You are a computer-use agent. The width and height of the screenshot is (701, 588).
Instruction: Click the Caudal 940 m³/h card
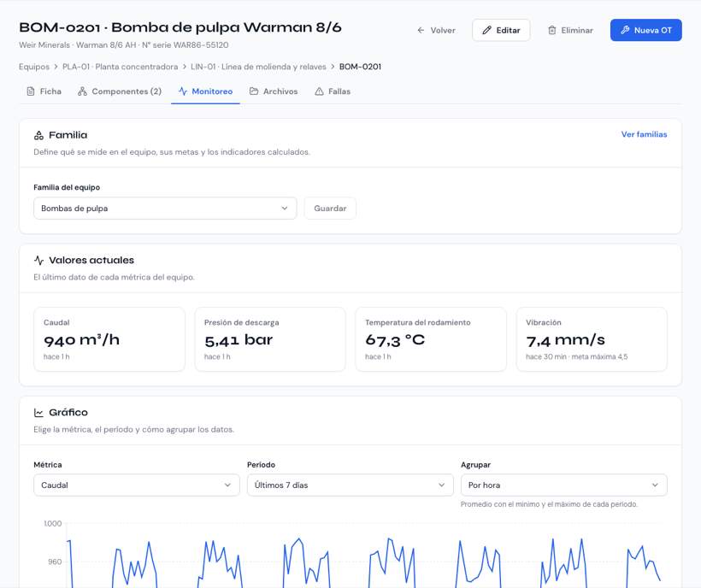point(109,339)
